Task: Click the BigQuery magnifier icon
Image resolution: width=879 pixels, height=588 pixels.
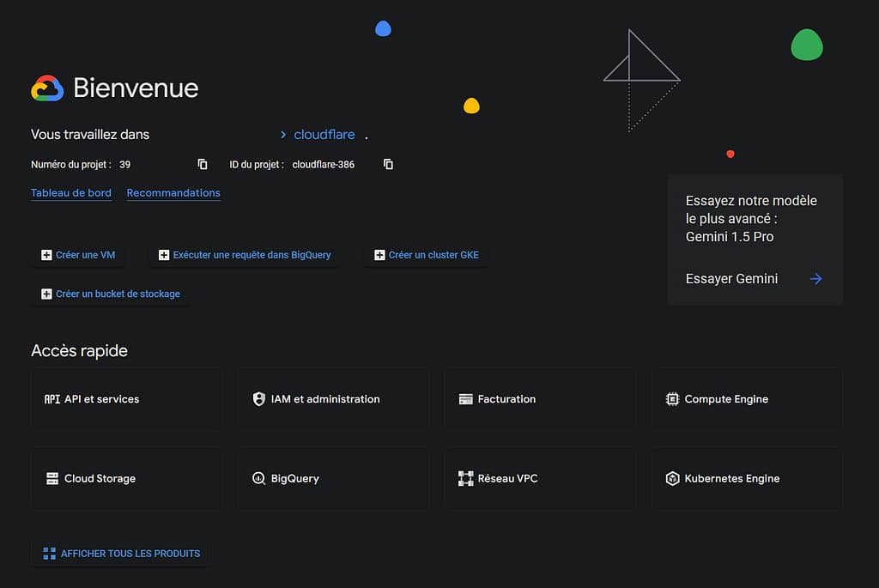Action: tap(259, 479)
